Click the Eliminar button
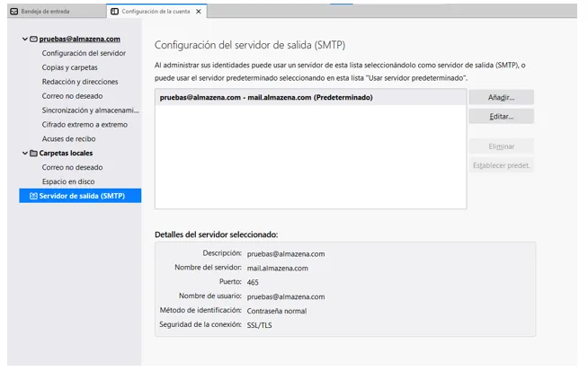Viewport: 588px width, 371px height. [x=502, y=146]
